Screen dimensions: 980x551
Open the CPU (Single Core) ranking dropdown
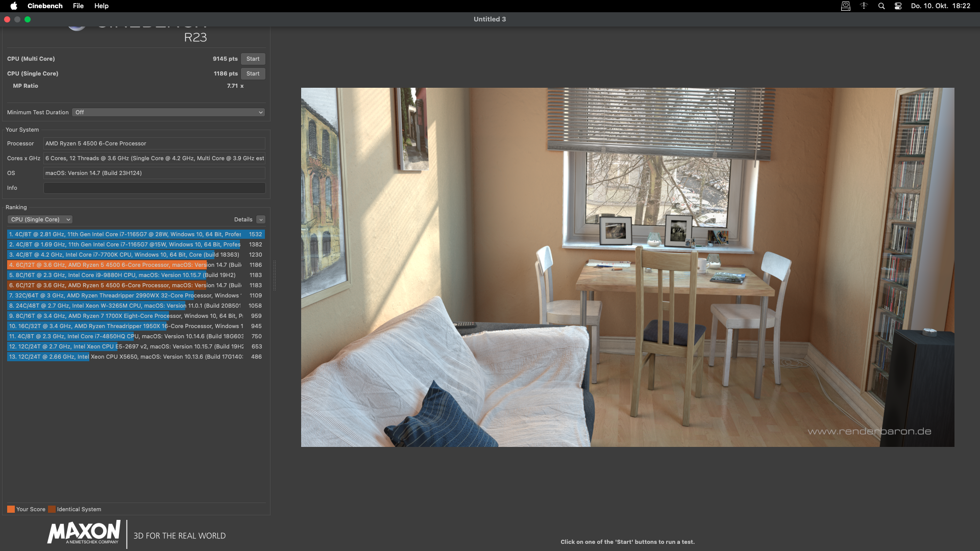(x=40, y=219)
